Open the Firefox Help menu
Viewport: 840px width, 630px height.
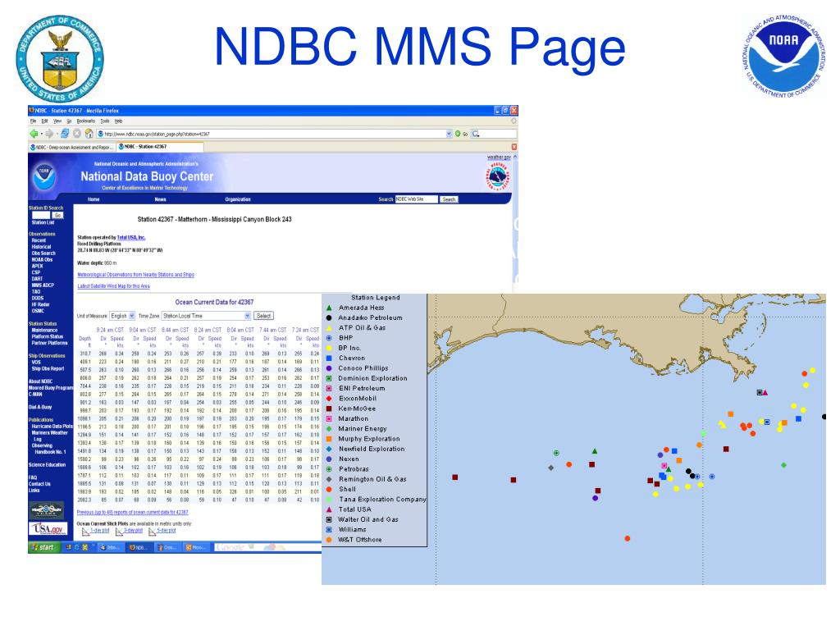tap(118, 121)
